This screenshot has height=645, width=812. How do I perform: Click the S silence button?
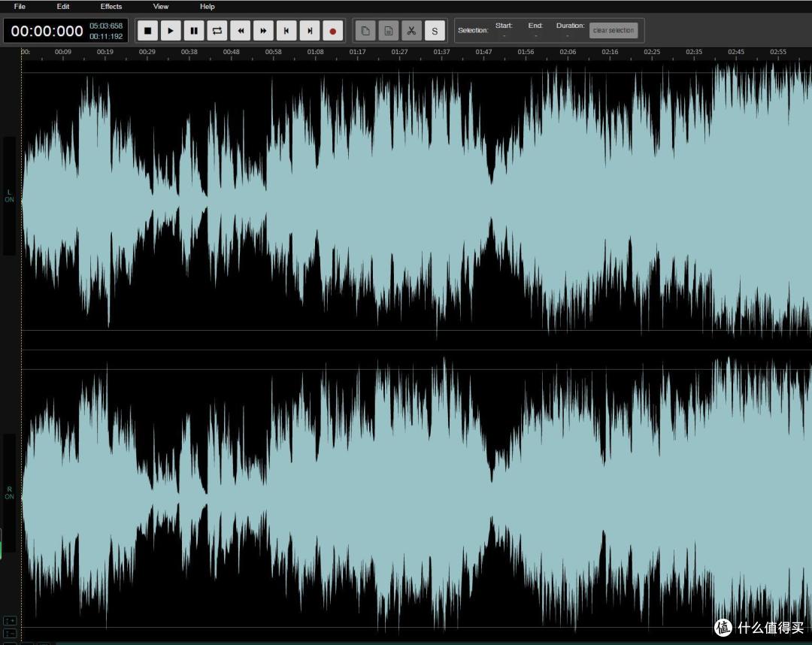point(435,31)
